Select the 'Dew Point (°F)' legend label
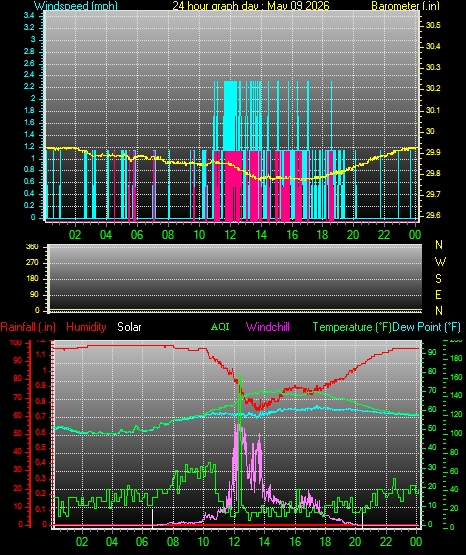This screenshot has width=466, height=555. point(426,327)
